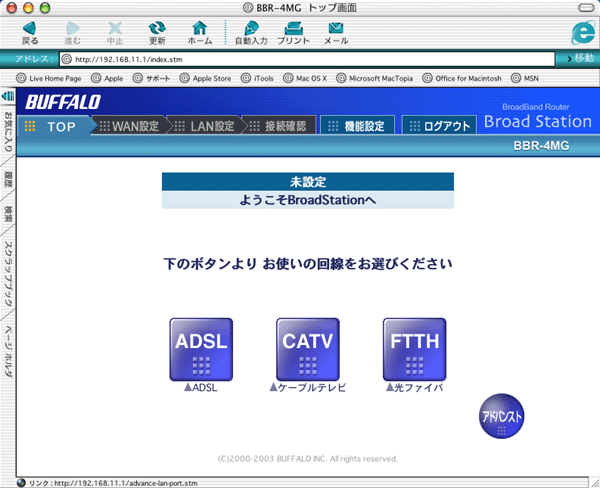
Task: Open AutoFill (自動入力) pen icon
Action: tap(251, 29)
